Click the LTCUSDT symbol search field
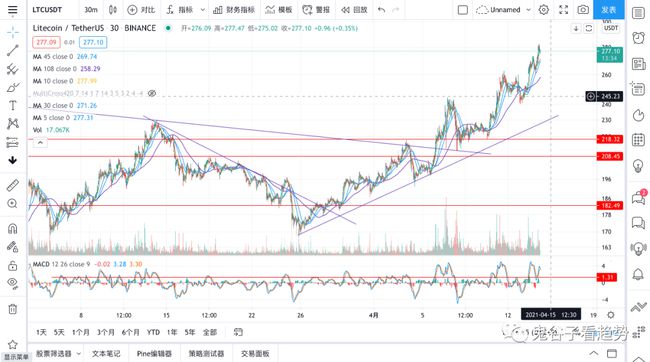Image resolution: width=650 pixels, height=362 pixels. 47,10
